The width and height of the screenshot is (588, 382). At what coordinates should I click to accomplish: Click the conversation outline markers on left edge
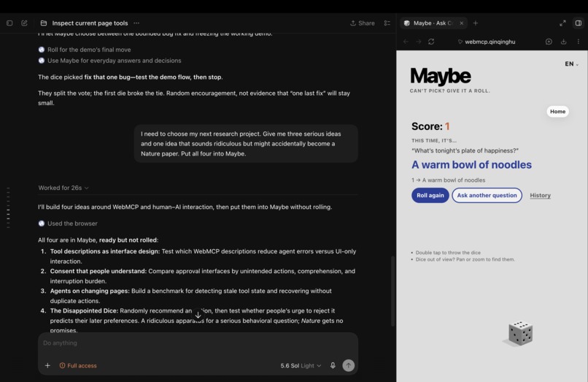click(8, 207)
